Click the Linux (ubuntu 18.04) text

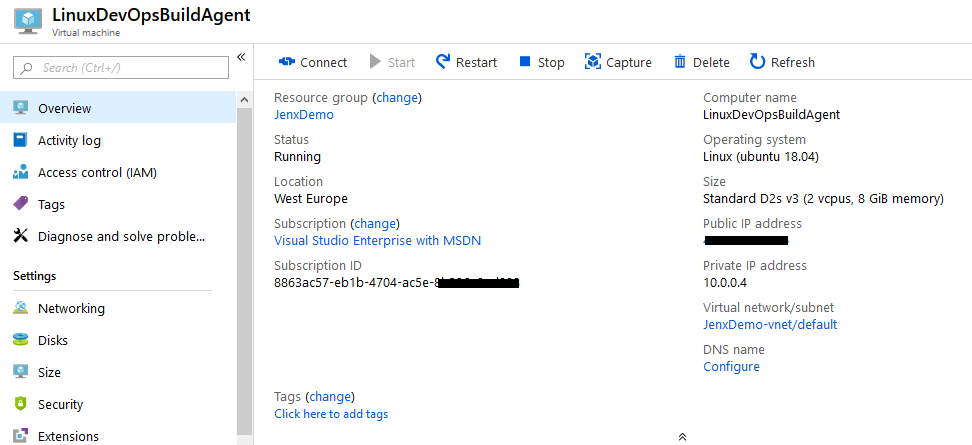click(761, 157)
